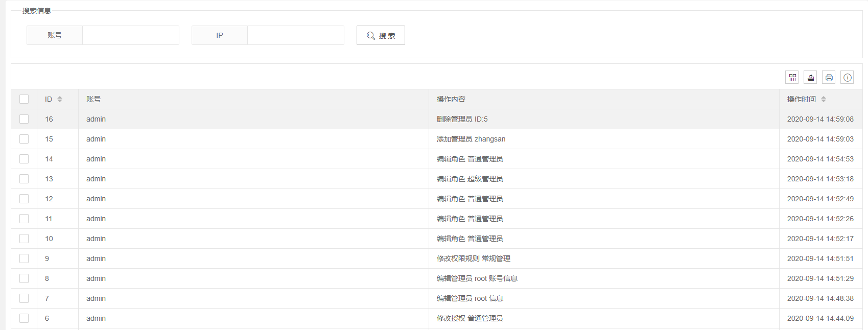This screenshot has height=330, width=868.
Task: Click the 编辑角色 cell in row 12
Action: pos(604,199)
